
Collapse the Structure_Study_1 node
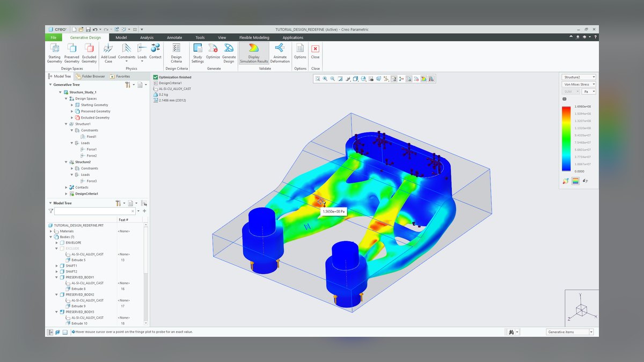[x=60, y=92]
